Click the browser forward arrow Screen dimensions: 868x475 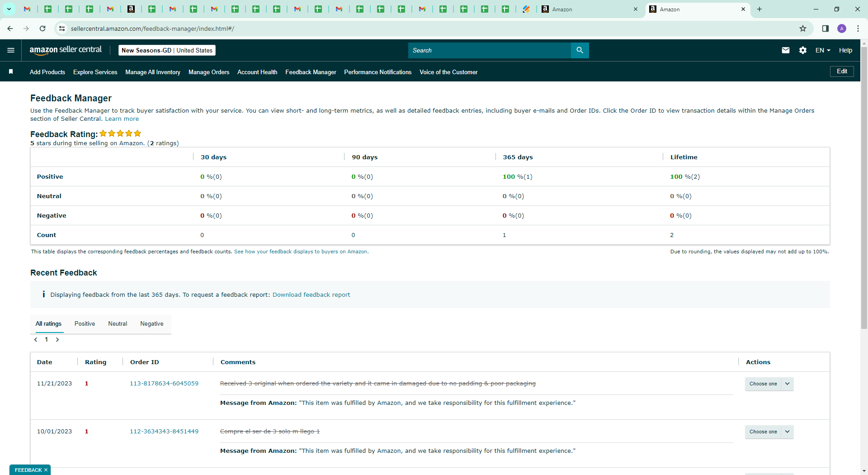tap(26, 28)
